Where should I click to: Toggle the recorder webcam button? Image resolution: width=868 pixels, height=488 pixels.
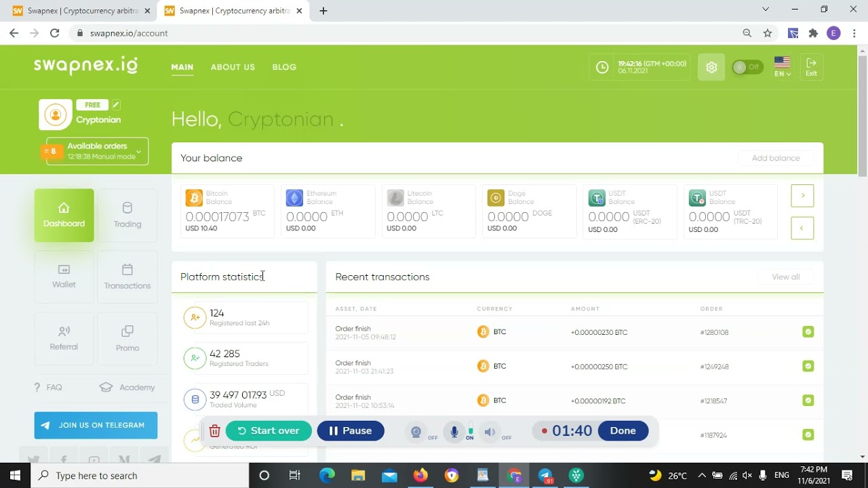[416, 432]
